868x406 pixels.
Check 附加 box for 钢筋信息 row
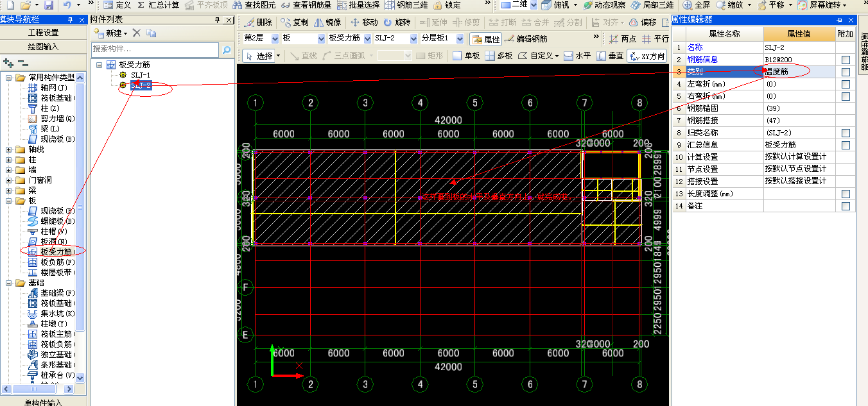pos(846,60)
